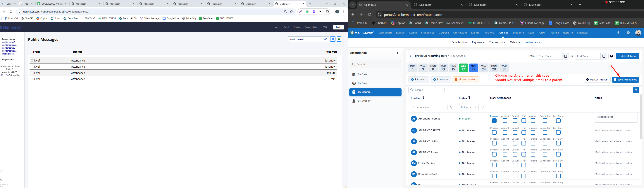Check Makeup for Emily Macias

click(533, 165)
